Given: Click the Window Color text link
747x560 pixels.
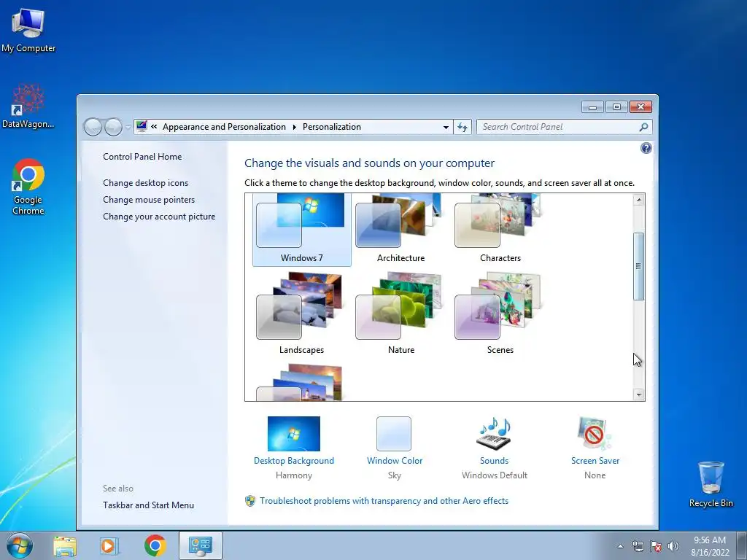Looking at the screenshot, I should click(395, 461).
